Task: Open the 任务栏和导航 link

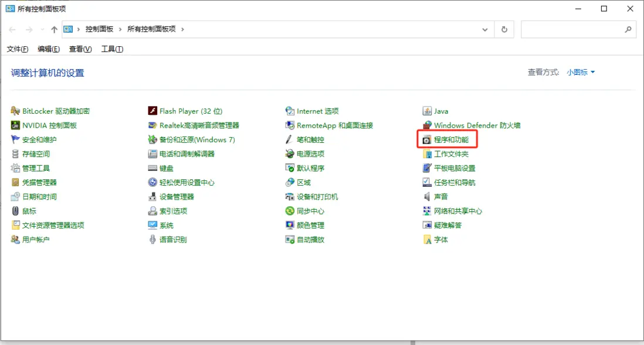Action: (455, 182)
